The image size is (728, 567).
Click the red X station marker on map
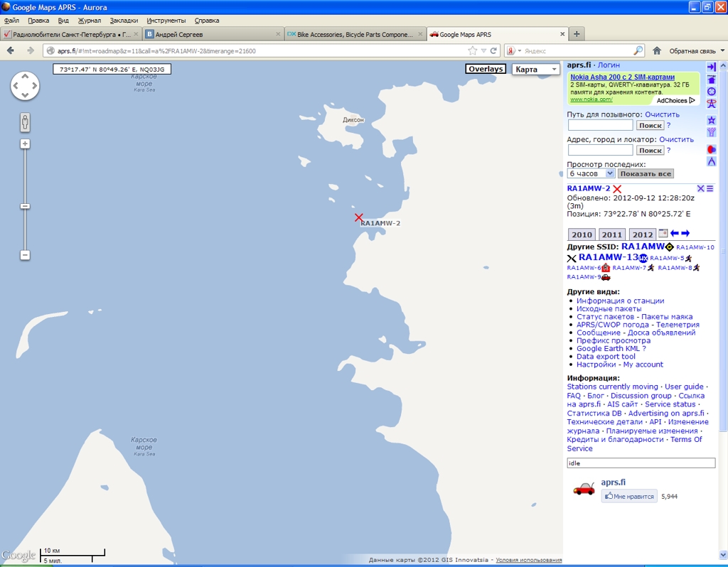(359, 217)
